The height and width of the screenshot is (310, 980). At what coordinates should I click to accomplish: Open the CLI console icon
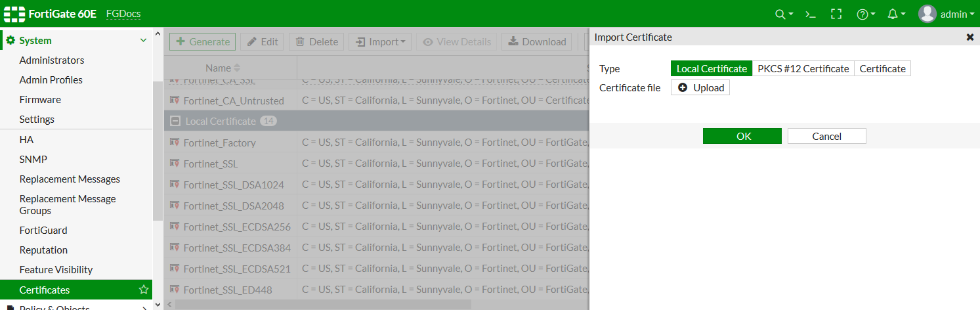point(811,14)
